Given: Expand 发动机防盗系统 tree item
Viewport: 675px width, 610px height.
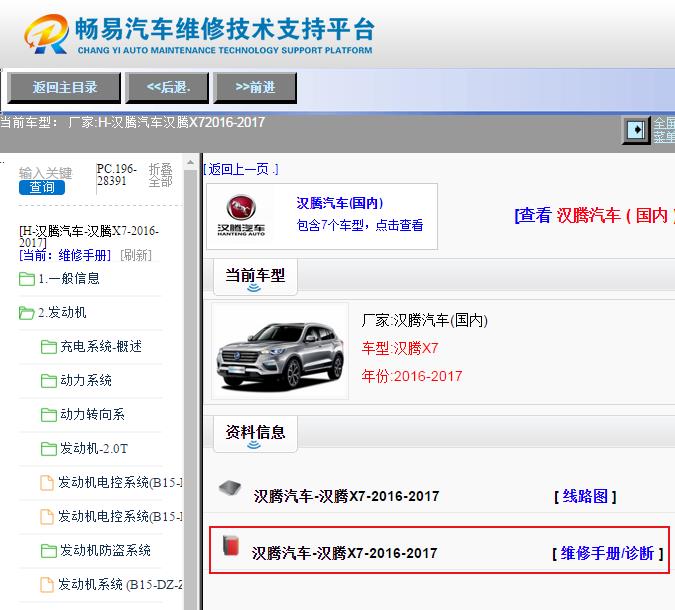Looking at the screenshot, I should pyautogui.click(x=105, y=550).
